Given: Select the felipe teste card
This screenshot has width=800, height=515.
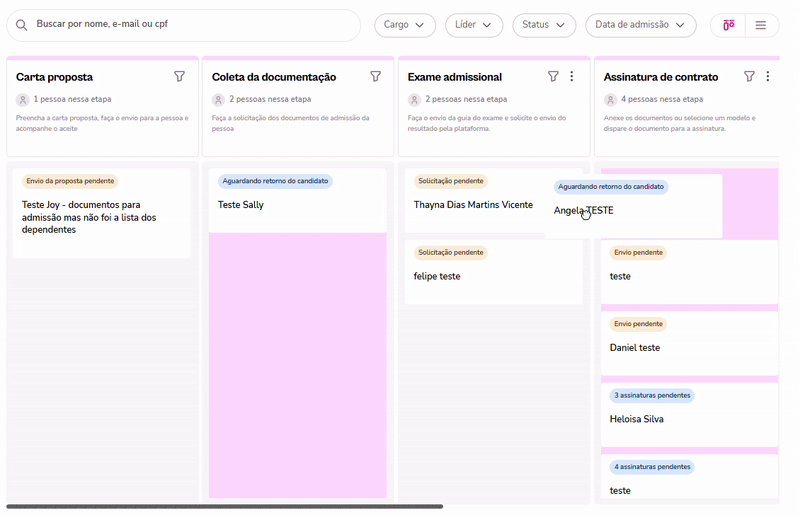Looking at the screenshot, I should click(x=493, y=271).
